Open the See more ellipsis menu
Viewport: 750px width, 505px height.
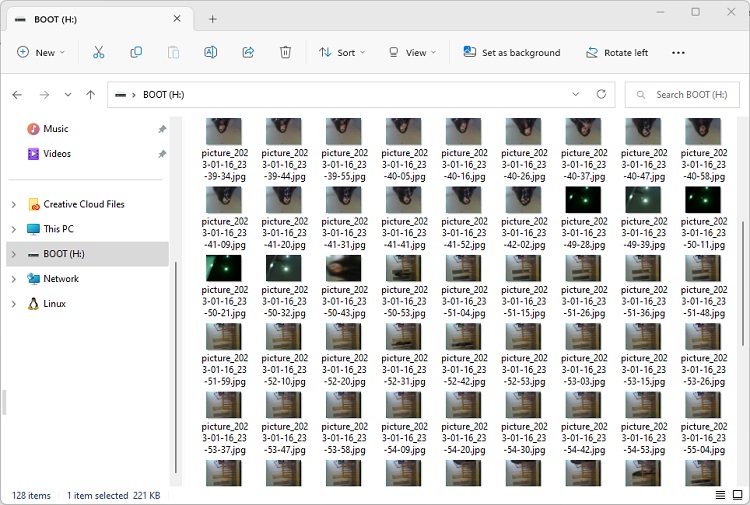pos(678,52)
